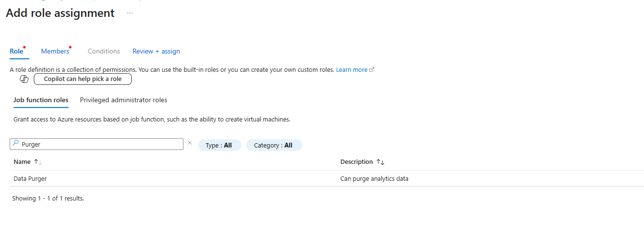
Task: Go to the Review + assign tab
Action: (156, 51)
